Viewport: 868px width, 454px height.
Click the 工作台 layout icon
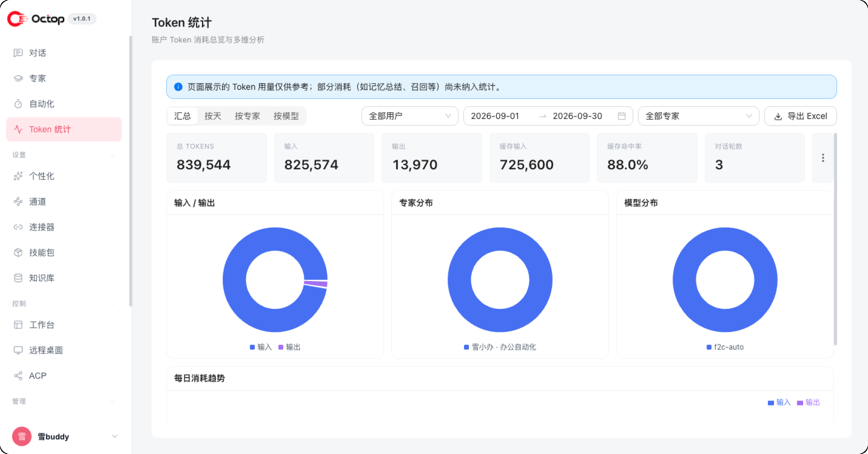pyautogui.click(x=18, y=325)
